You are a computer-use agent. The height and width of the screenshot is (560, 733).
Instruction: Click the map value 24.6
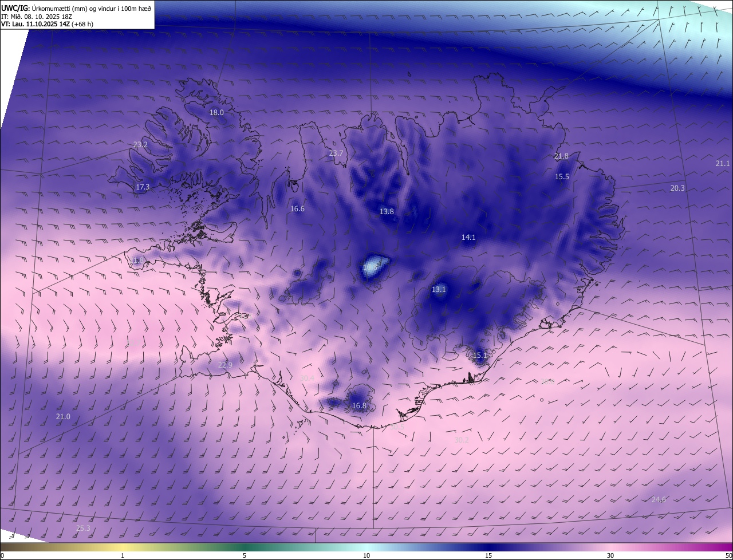[x=659, y=500]
